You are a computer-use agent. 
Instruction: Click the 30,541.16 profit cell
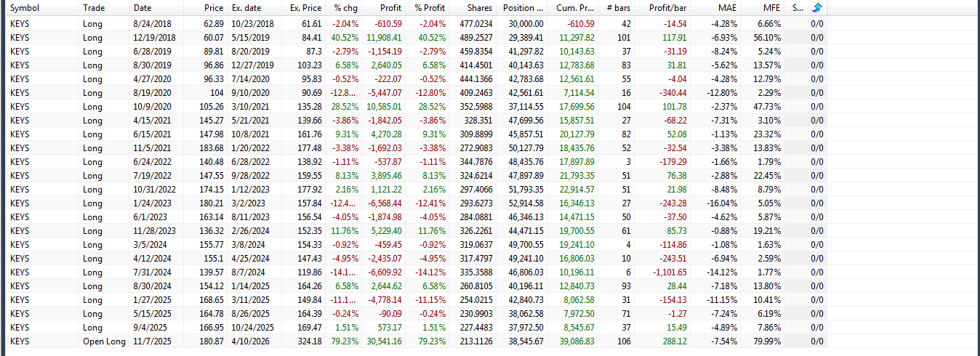pyautogui.click(x=382, y=341)
